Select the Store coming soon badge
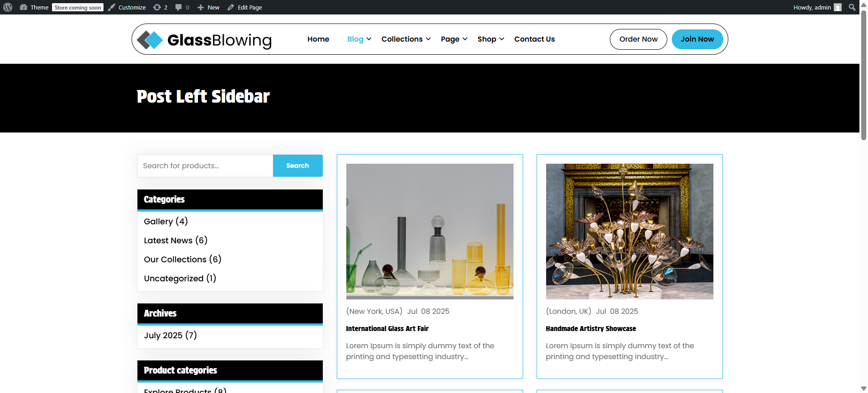The height and width of the screenshot is (393, 868). coord(78,7)
